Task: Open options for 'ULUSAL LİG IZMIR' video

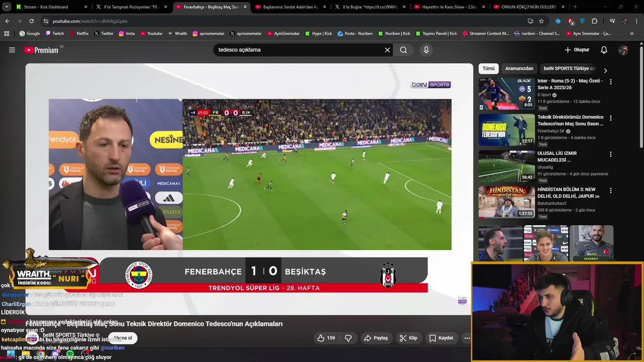Action: [611, 154]
